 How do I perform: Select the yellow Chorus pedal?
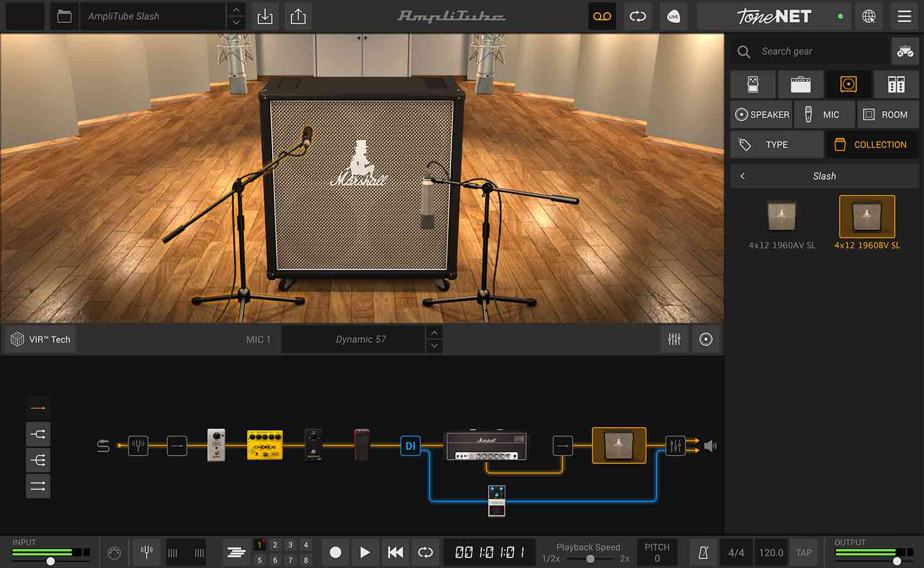click(265, 445)
